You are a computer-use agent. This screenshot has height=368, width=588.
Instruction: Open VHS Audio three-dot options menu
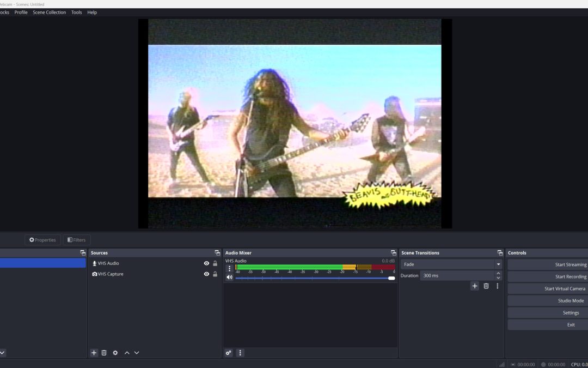point(229,268)
